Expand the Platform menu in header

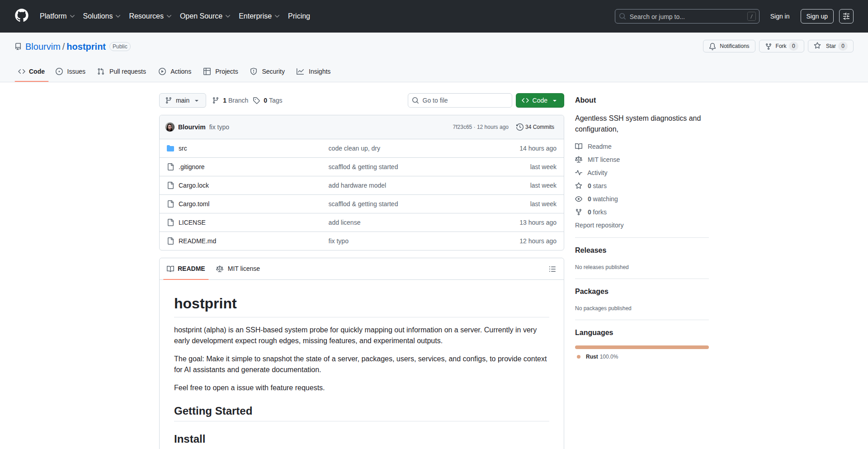[x=57, y=16]
